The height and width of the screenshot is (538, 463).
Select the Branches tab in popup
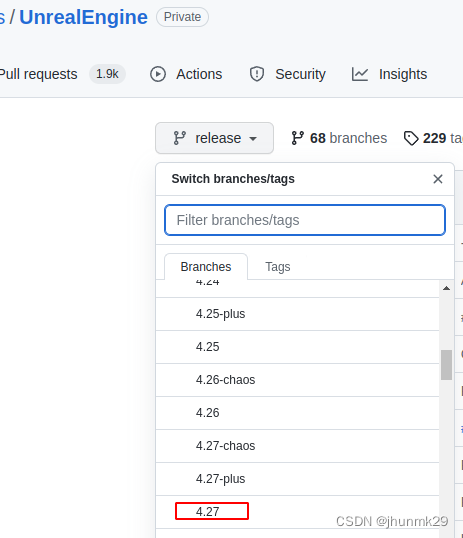pyautogui.click(x=206, y=267)
